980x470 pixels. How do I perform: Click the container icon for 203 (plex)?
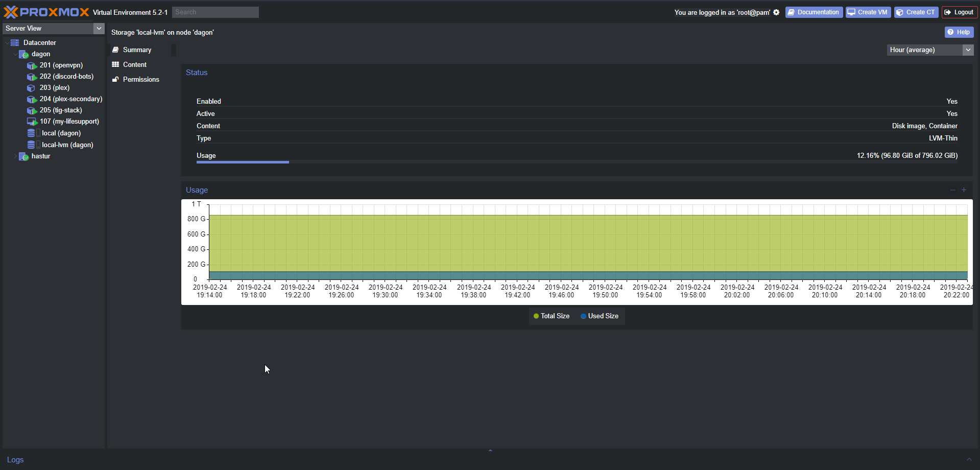[32, 88]
